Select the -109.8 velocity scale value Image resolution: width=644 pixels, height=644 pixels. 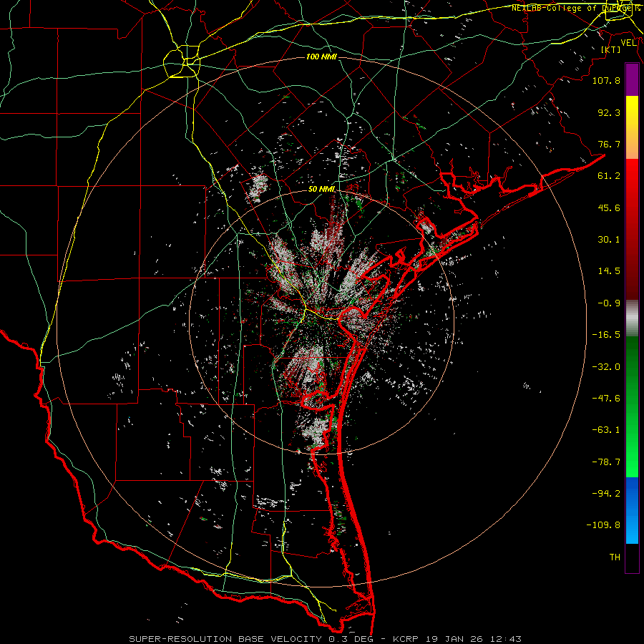click(603, 525)
